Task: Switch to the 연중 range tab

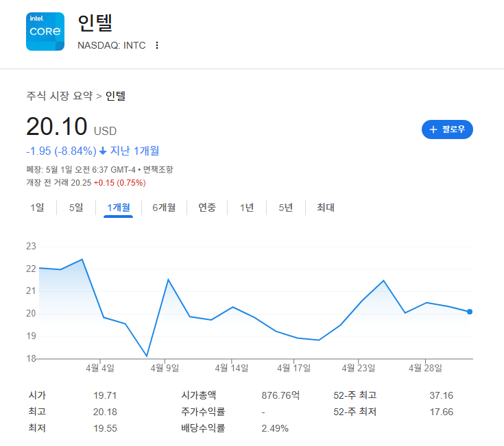Action: click(x=207, y=208)
